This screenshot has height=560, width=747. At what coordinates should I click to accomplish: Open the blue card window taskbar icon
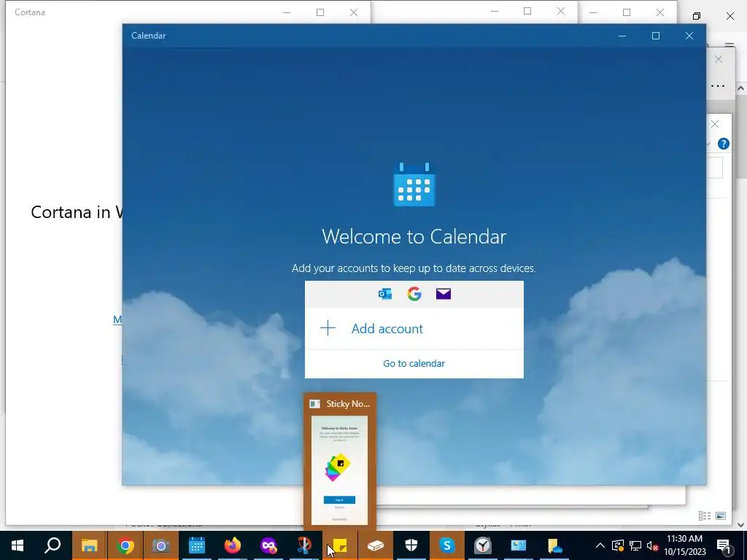tap(519, 545)
